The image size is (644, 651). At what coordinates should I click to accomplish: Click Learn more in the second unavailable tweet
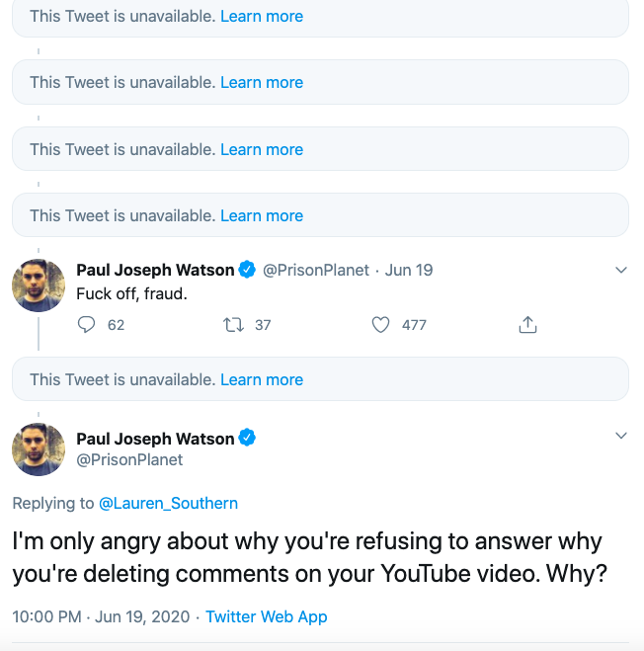(262, 83)
